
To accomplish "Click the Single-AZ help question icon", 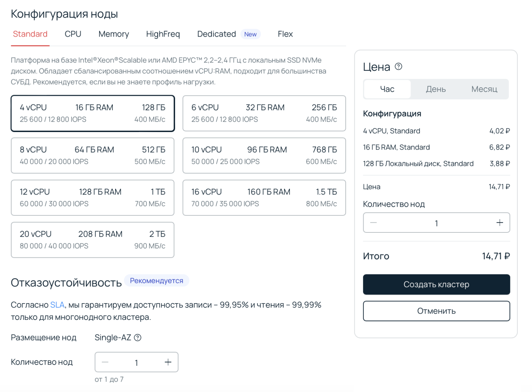I will [x=138, y=338].
